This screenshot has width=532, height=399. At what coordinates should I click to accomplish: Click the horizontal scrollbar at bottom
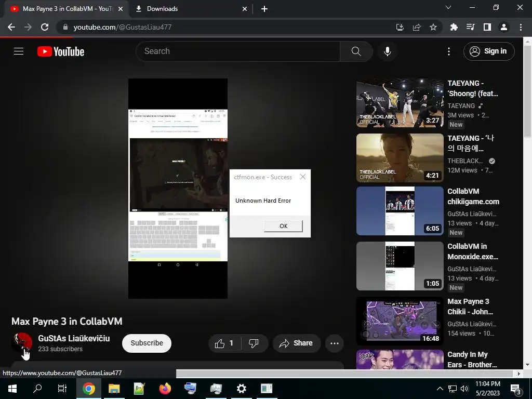[x=344, y=374]
